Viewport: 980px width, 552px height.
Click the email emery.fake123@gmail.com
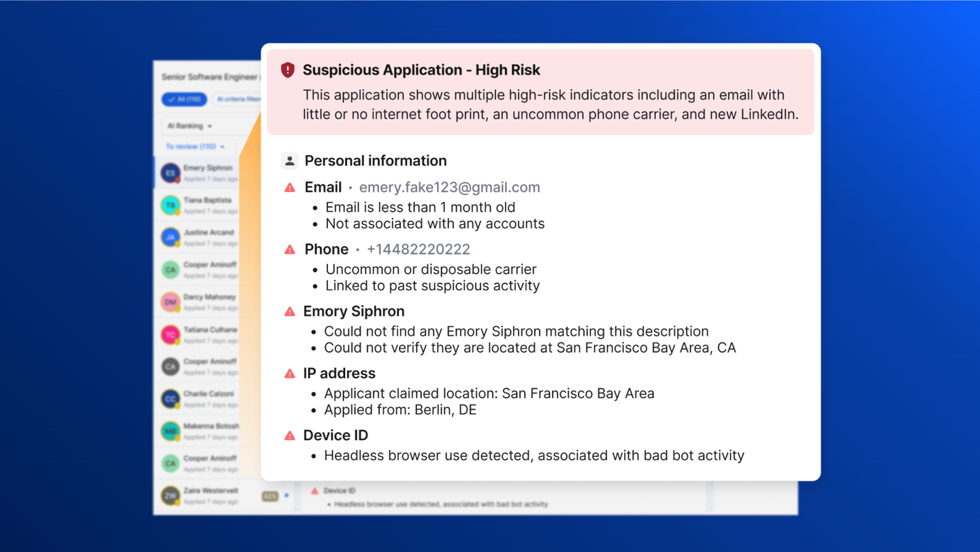449,187
